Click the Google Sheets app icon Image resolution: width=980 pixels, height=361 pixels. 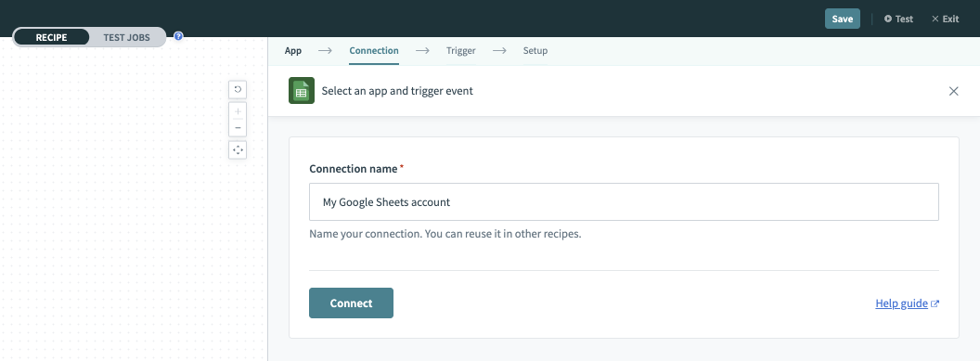(x=302, y=91)
